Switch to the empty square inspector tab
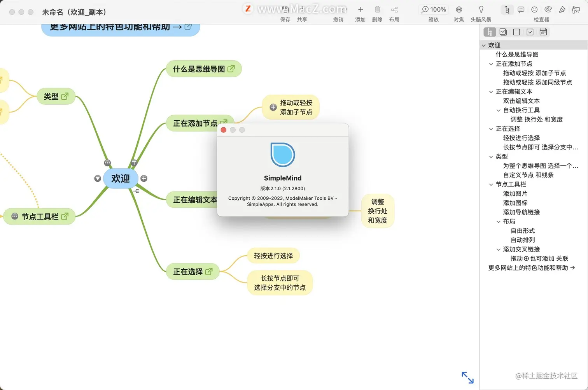The height and width of the screenshot is (390, 588). coord(516,32)
